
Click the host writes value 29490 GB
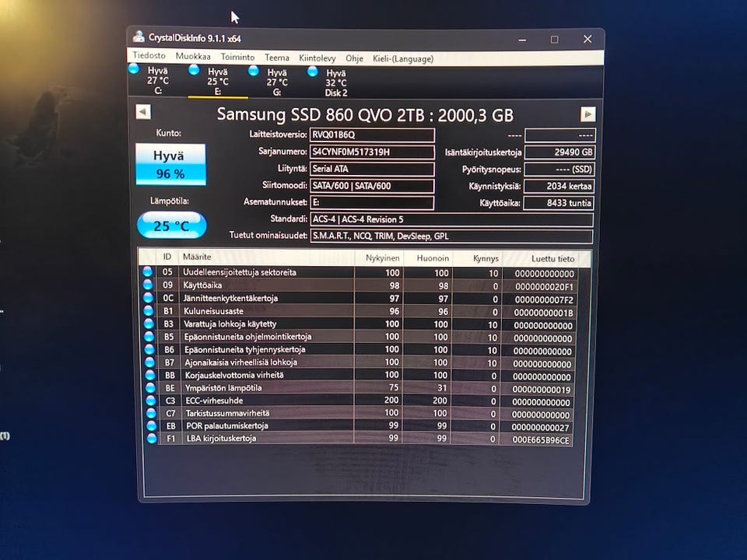tap(559, 152)
